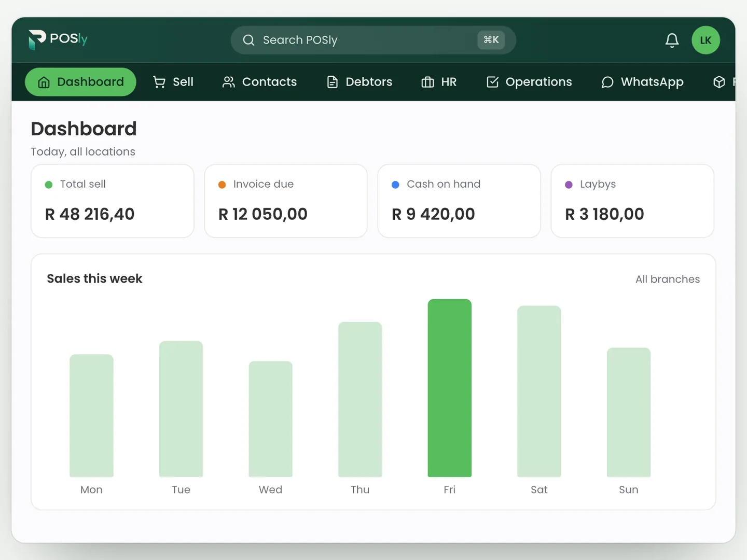Click the home icon in Dashboard tab
The height and width of the screenshot is (560, 747).
[x=44, y=82]
